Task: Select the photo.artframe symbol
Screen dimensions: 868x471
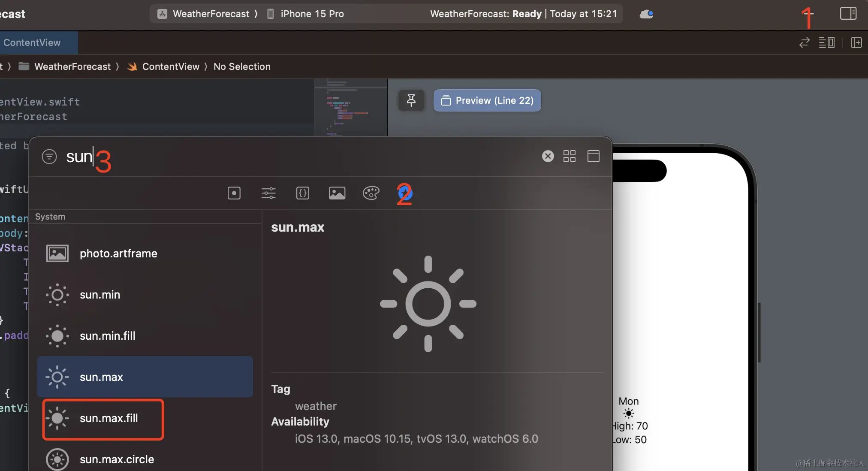Action: coord(145,254)
